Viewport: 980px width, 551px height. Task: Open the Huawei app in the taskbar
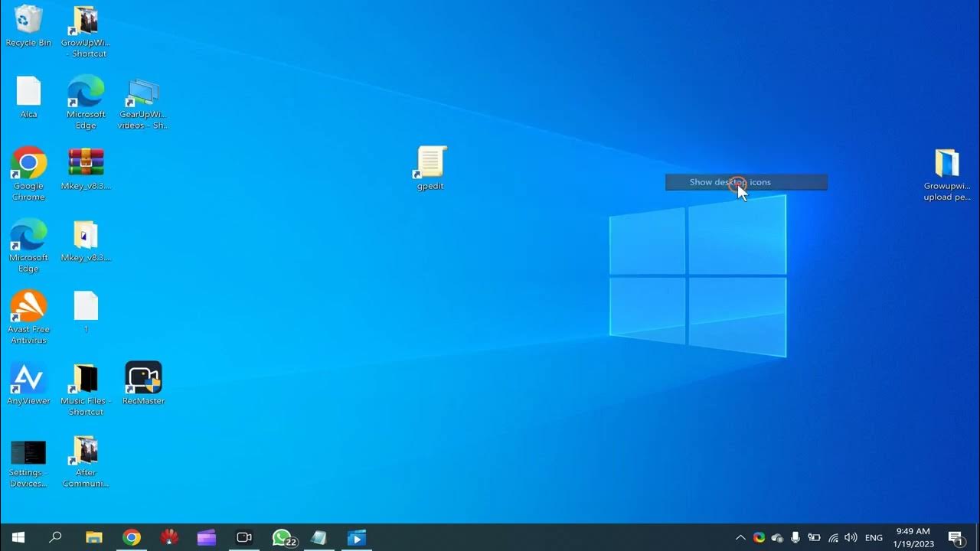(169, 537)
